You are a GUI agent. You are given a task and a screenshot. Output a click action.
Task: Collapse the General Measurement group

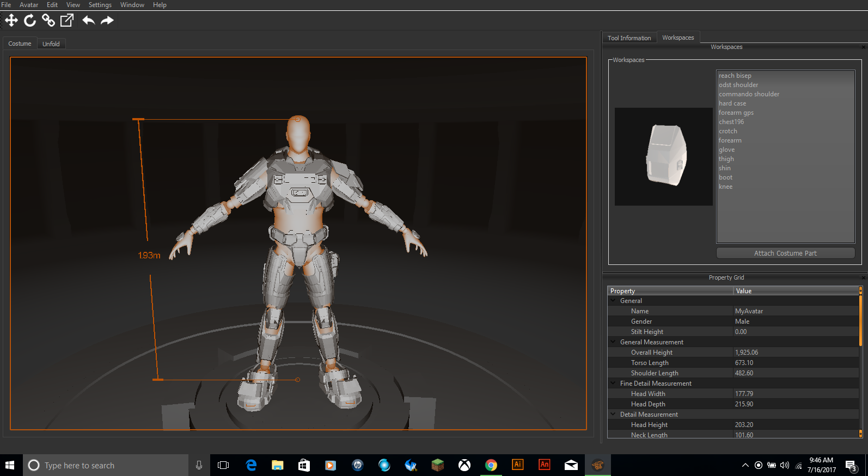click(613, 342)
